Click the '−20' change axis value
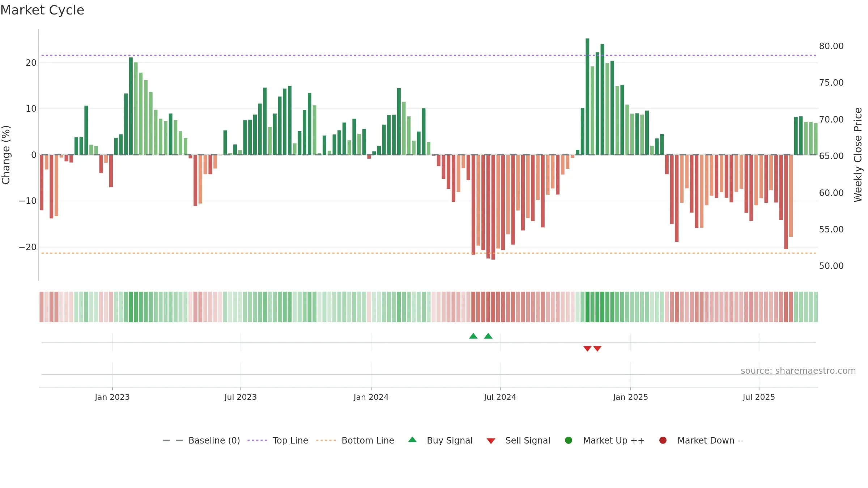 tap(28, 247)
